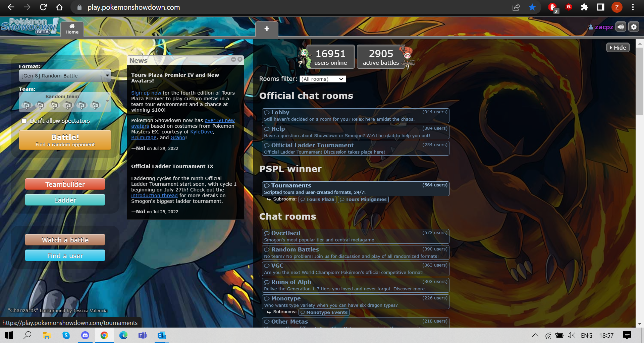Open the Random team selector
The image size is (644, 343).
tap(65, 102)
